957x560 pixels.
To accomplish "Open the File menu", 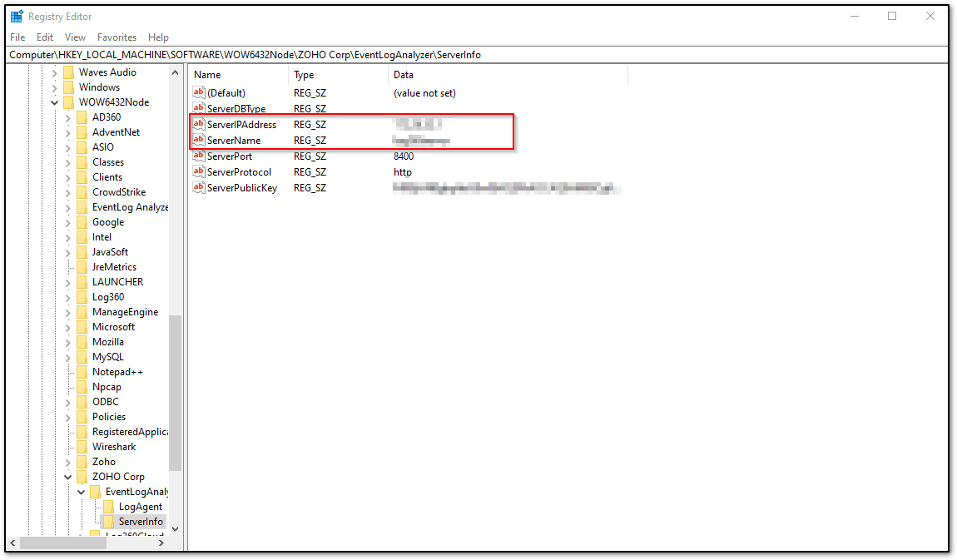I will [x=17, y=37].
